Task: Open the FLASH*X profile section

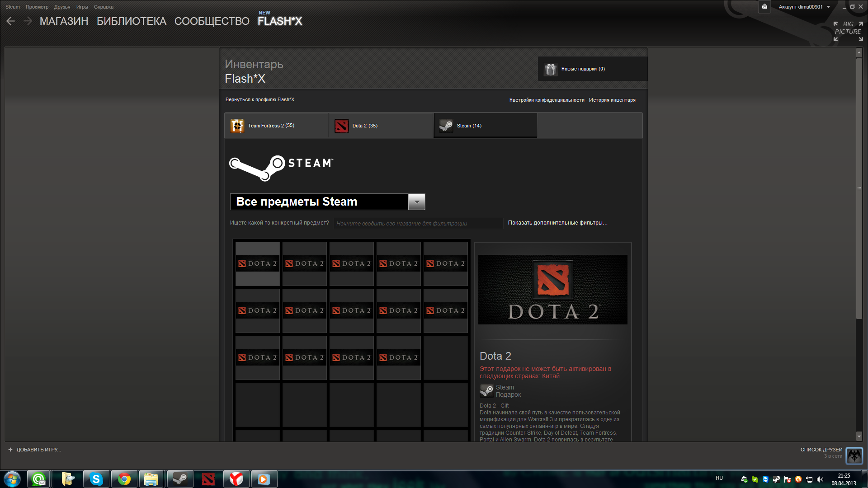Action: pos(280,21)
